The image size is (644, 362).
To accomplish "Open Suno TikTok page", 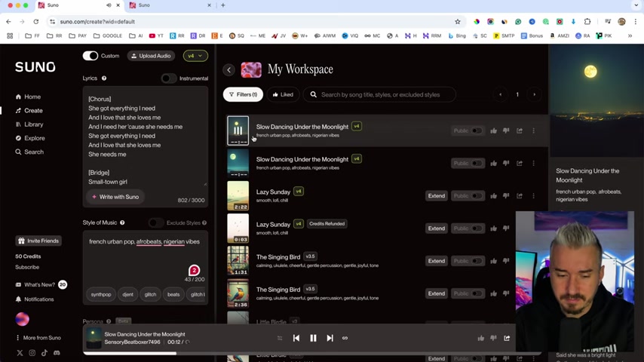I will point(44,353).
